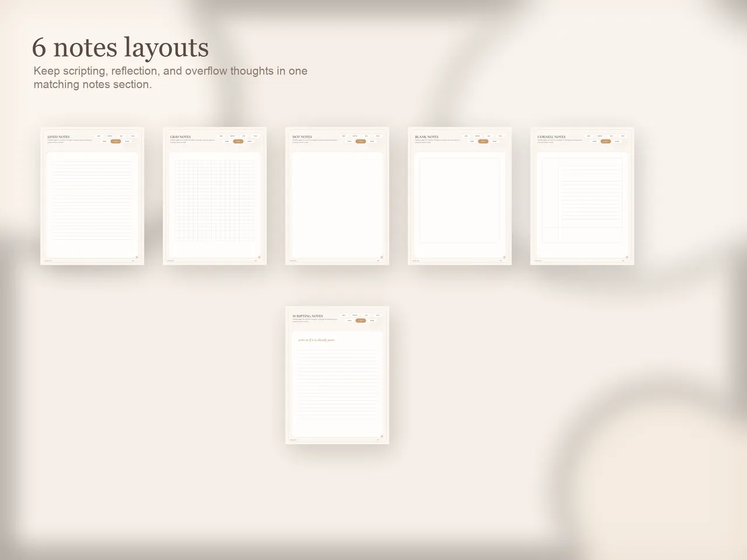Toggle the highlighted tan tab on Blank Notes
This screenshot has height=560, width=747.
tap(483, 141)
